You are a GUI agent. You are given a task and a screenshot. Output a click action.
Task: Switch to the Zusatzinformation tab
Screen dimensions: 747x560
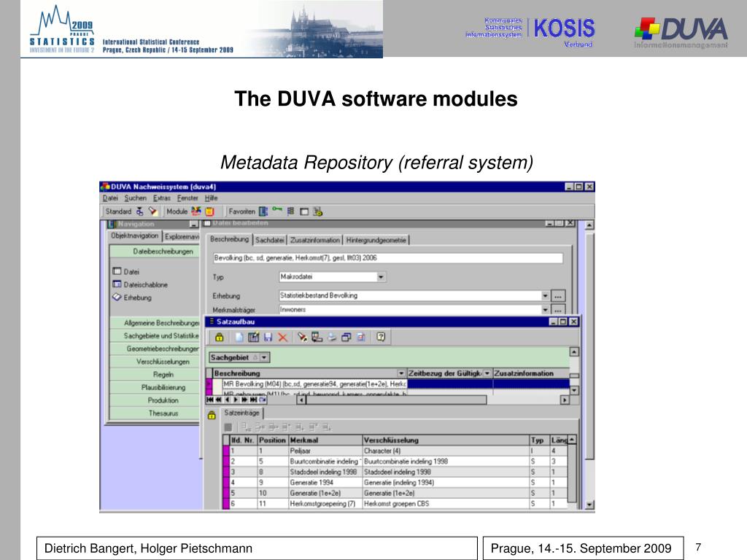pyautogui.click(x=315, y=240)
